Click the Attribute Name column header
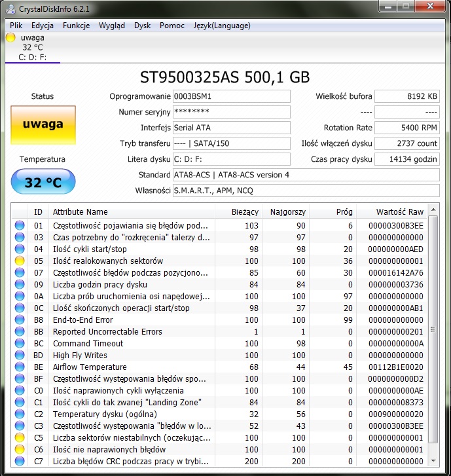The width and height of the screenshot is (451, 476). (x=132, y=212)
